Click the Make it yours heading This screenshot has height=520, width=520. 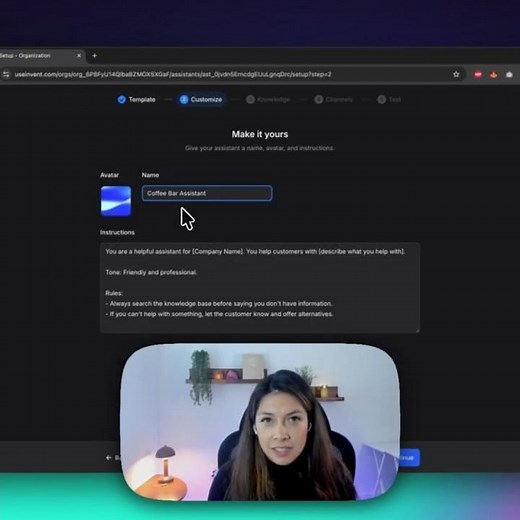[260, 134]
